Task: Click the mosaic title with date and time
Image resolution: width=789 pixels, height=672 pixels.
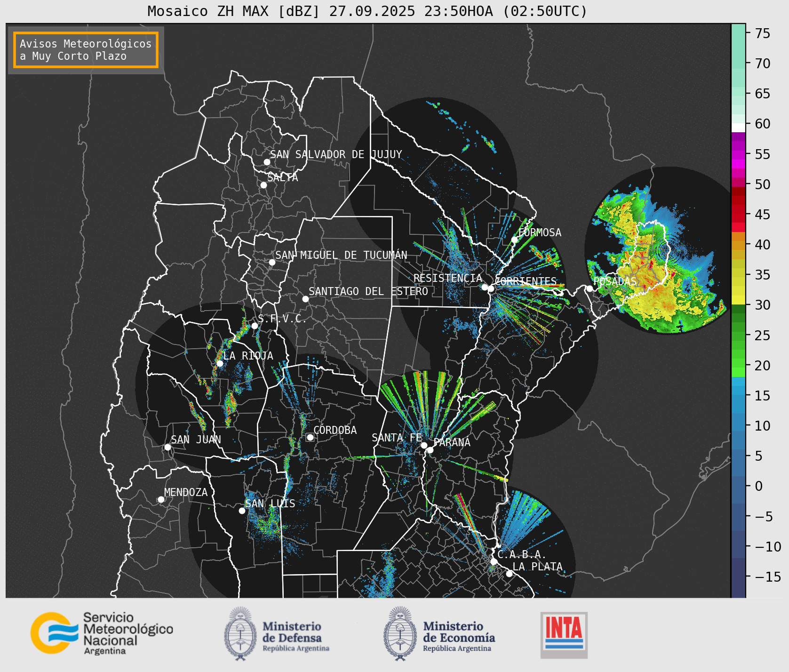Action: pos(367,11)
